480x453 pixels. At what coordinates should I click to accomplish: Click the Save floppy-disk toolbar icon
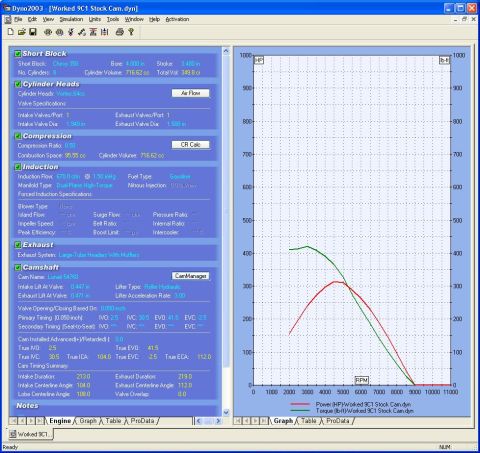(x=33, y=32)
